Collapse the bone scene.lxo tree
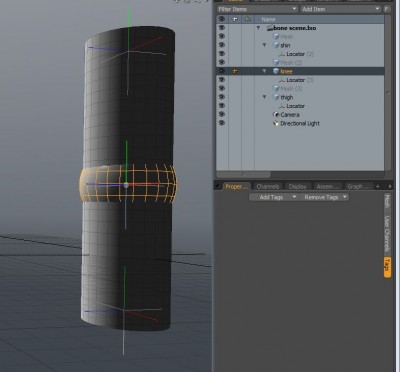This screenshot has width=400, height=372. coord(258,28)
